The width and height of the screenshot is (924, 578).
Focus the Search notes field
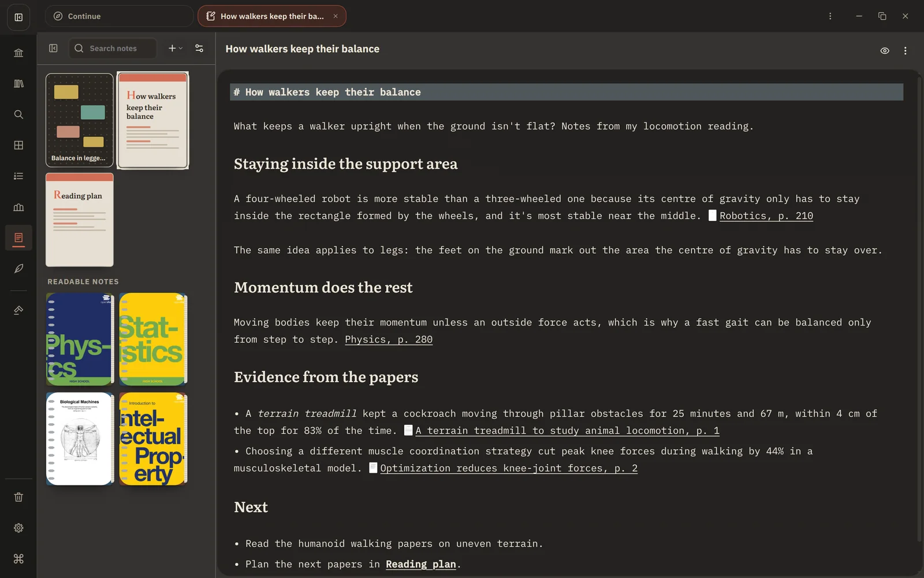point(113,49)
